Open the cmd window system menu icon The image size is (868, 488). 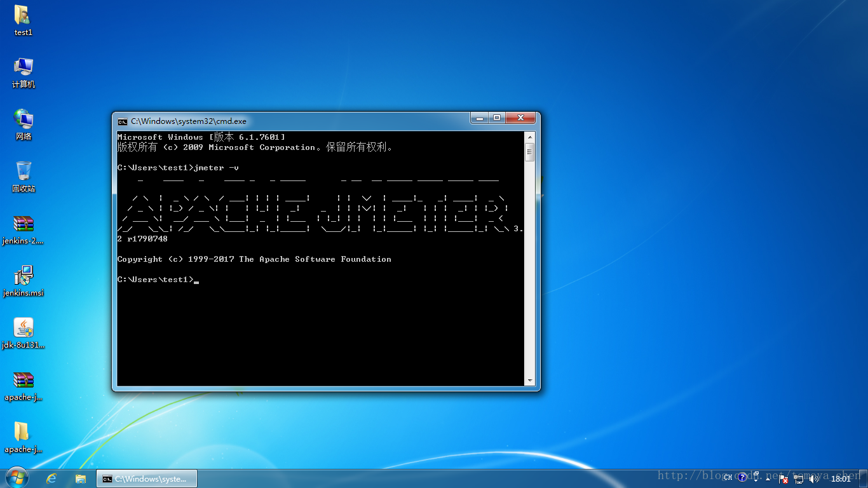[123, 121]
